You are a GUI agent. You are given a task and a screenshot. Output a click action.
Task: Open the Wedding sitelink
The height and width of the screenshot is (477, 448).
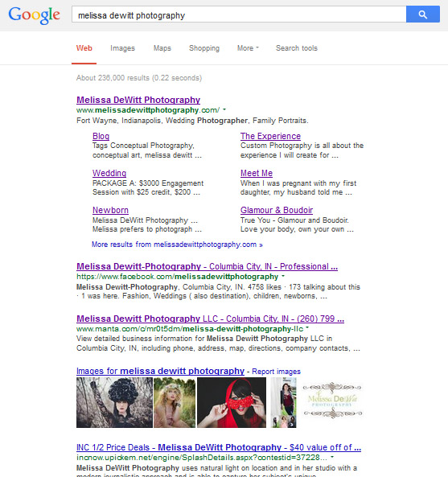point(109,173)
